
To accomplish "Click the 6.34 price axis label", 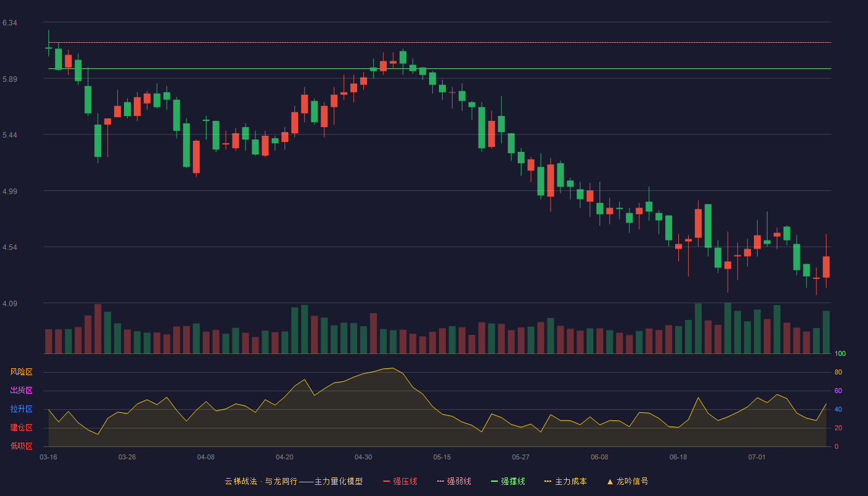I will point(10,23).
